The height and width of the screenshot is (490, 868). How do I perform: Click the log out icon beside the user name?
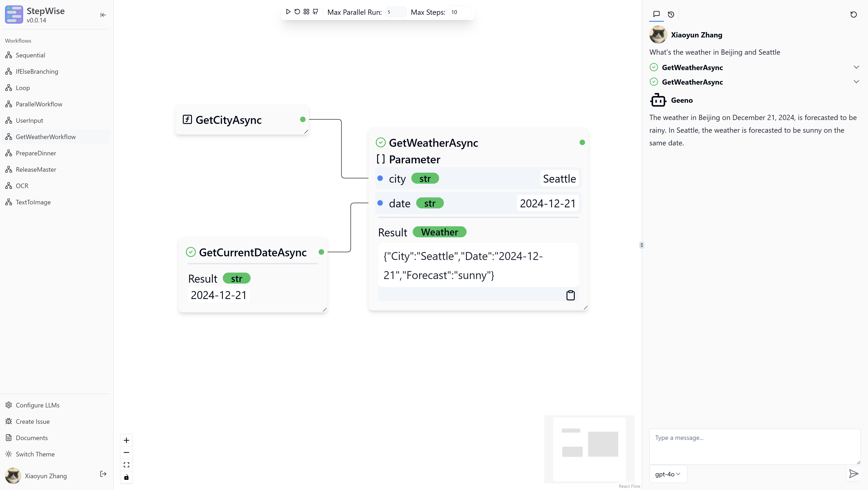[103, 474]
